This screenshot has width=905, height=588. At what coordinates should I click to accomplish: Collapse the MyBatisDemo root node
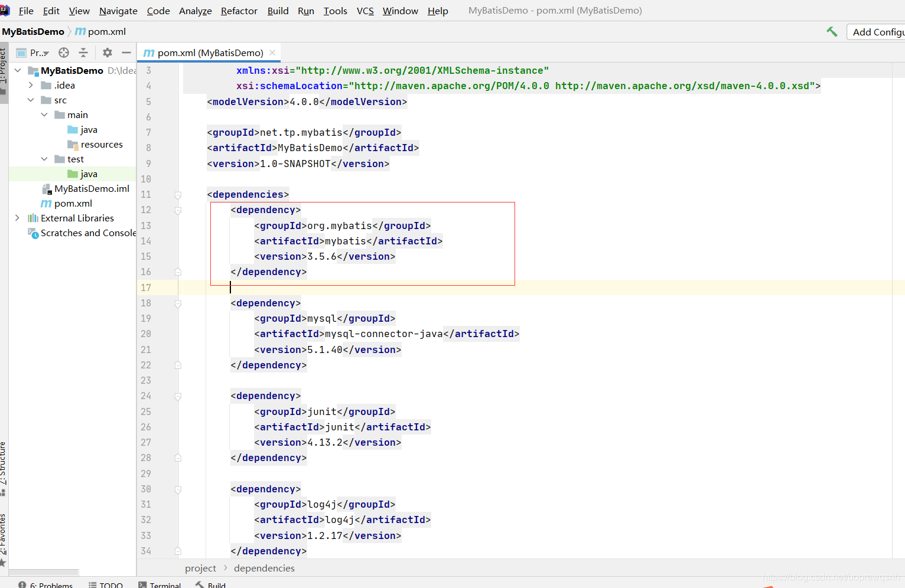[18, 70]
